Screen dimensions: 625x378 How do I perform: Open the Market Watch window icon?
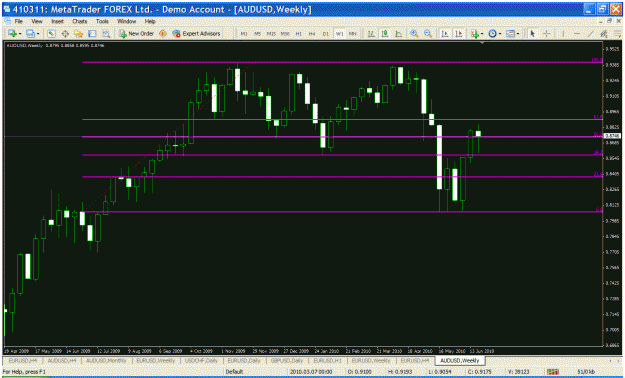pos(51,34)
